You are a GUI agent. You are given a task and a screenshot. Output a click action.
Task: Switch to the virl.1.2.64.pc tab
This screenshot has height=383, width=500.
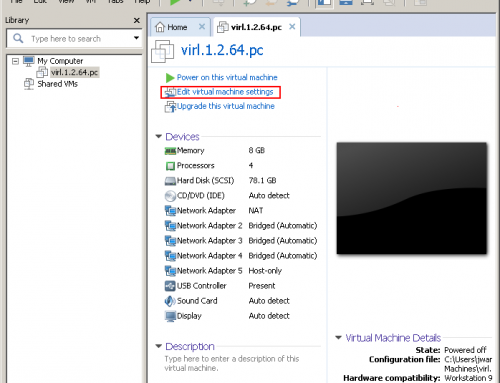pyautogui.click(x=256, y=27)
